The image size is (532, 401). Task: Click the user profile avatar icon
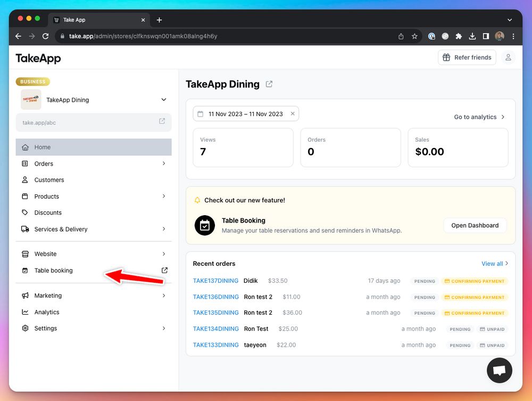(508, 58)
